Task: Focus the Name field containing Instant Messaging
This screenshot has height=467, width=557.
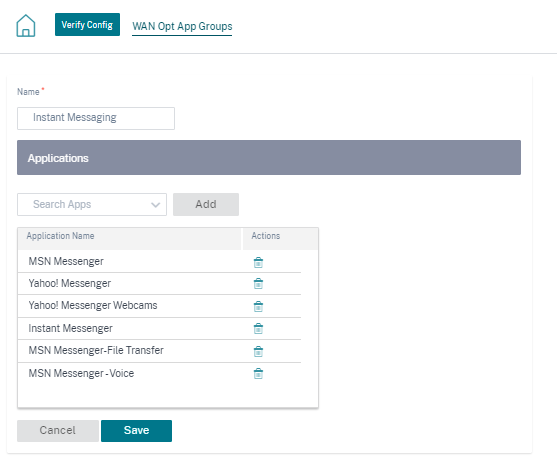Action: [96, 118]
